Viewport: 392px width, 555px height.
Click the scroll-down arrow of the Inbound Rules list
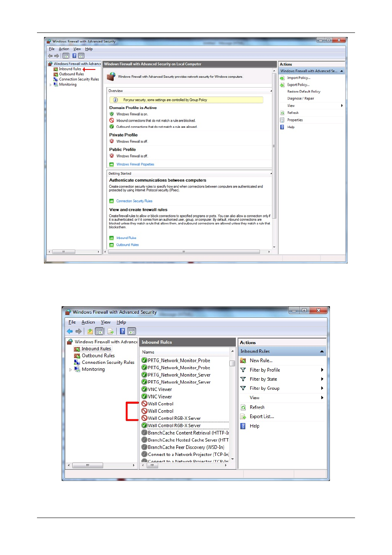tap(233, 459)
